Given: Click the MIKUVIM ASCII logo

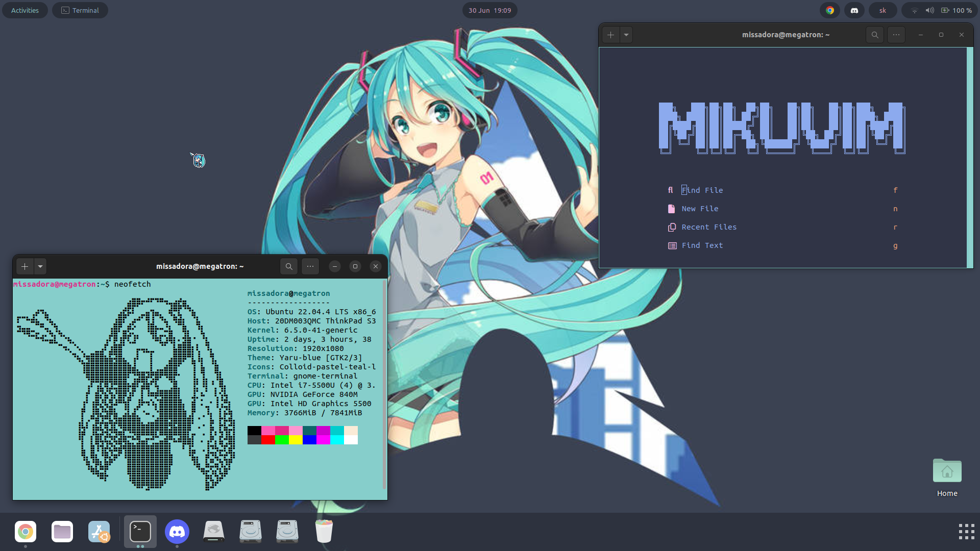Looking at the screenshot, I should tap(782, 128).
